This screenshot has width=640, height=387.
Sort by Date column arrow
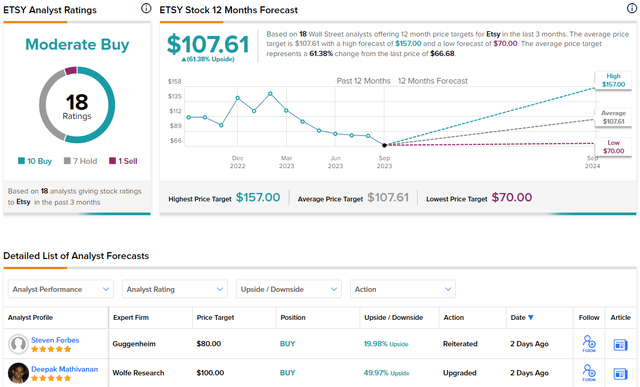(531, 318)
